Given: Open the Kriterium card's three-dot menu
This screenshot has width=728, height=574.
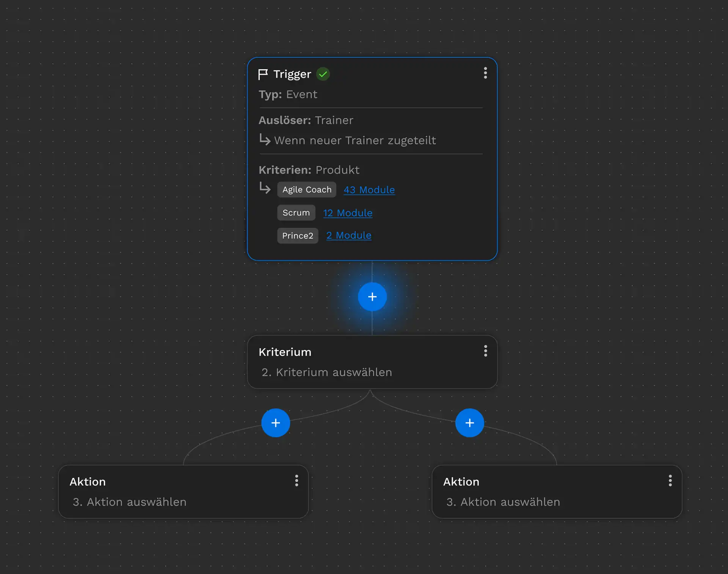Looking at the screenshot, I should (x=485, y=351).
